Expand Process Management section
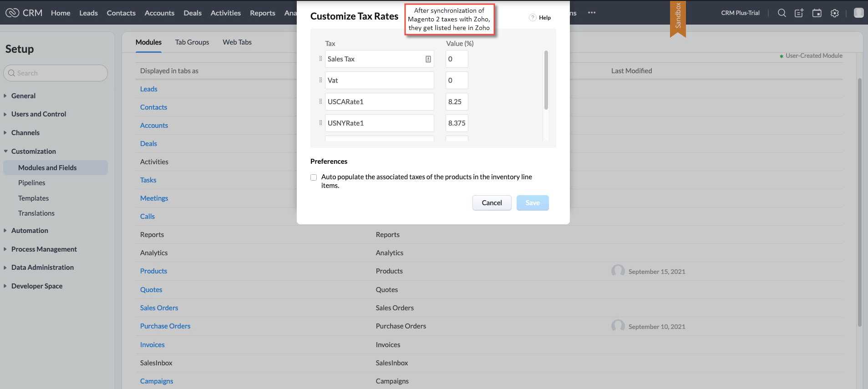 [x=5, y=249]
